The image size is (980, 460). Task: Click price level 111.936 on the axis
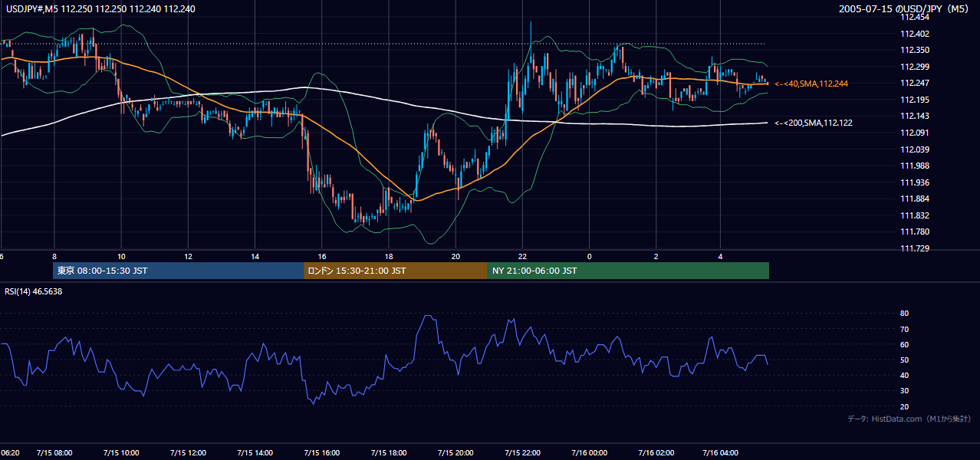914,182
